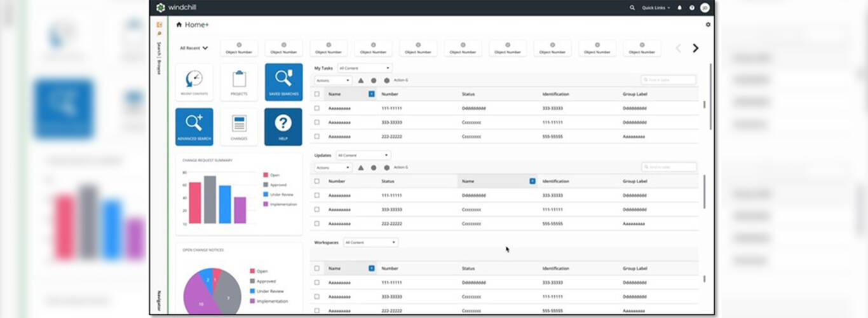Select all rows checkbox in My Tasks header
Viewport: 868px width, 318px height.
click(x=317, y=94)
